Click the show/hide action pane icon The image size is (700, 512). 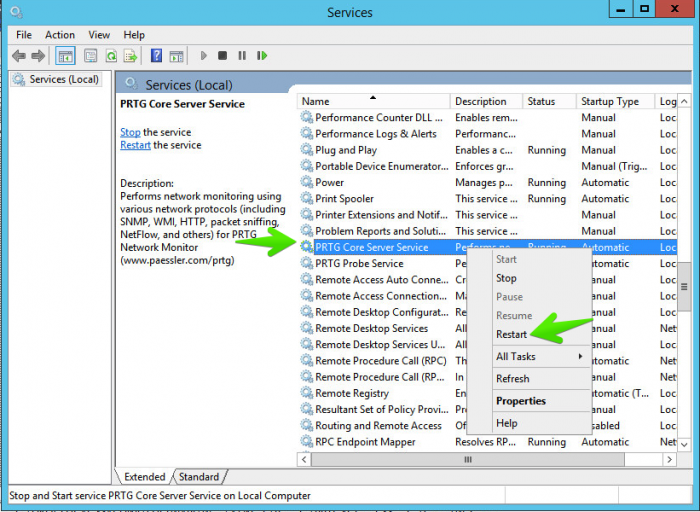point(176,56)
